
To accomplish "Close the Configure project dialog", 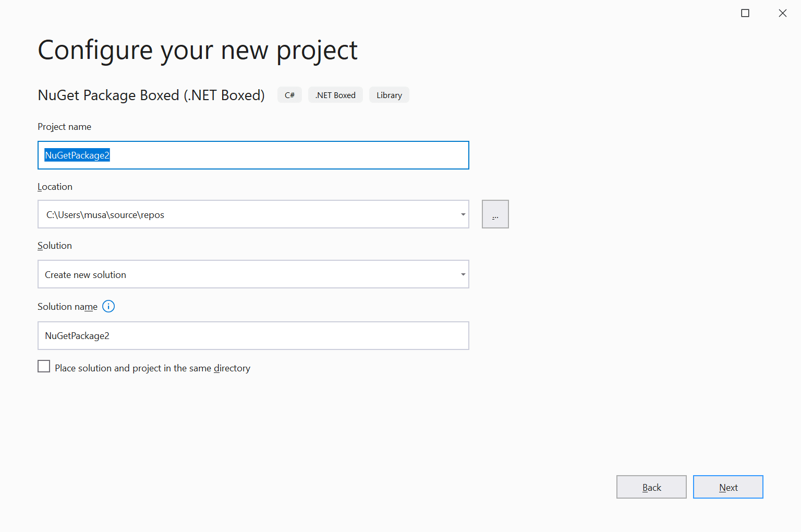I will pos(783,13).
